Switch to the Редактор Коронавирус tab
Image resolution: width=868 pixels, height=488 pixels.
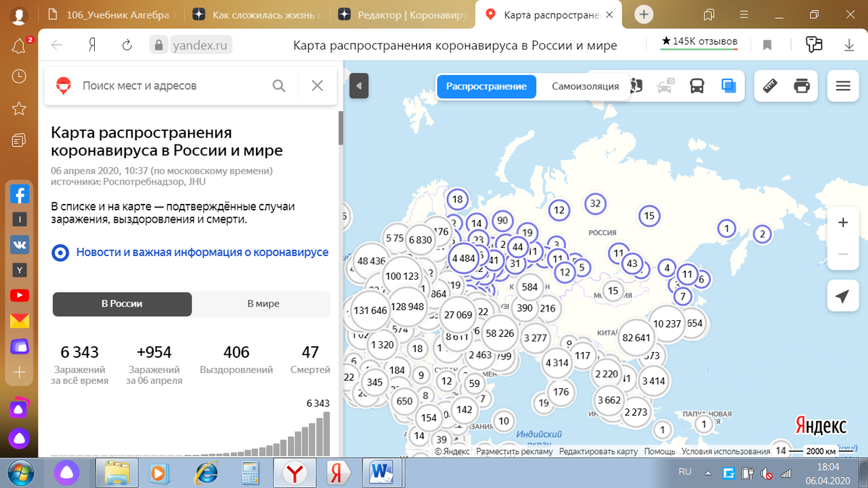click(404, 14)
